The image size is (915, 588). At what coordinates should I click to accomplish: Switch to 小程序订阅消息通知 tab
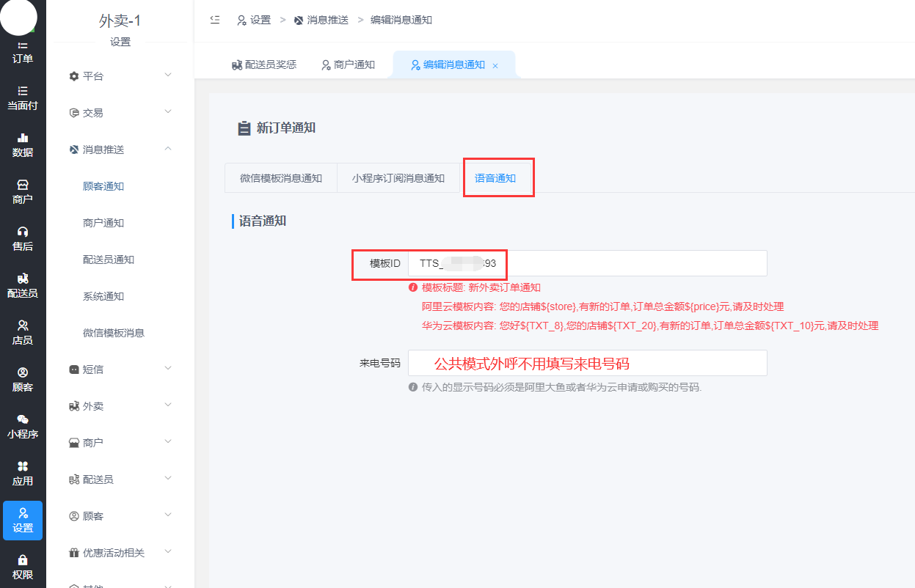tap(398, 178)
